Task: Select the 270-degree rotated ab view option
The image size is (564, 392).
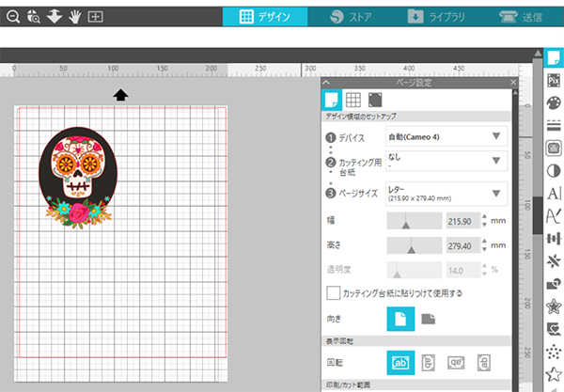Action: click(x=484, y=363)
